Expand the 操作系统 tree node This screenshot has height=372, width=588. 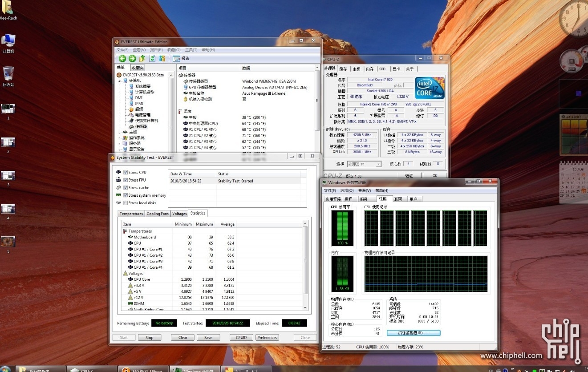[x=120, y=138]
